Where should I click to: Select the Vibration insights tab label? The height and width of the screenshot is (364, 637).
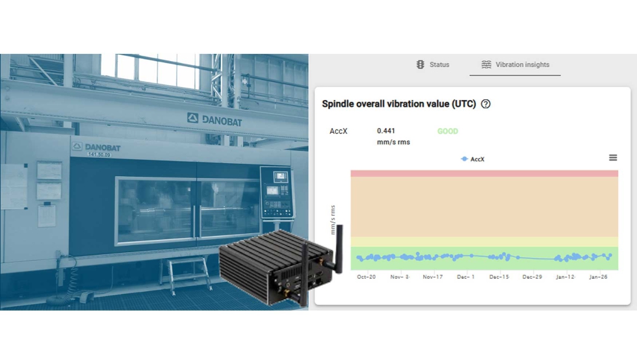coord(522,64)
